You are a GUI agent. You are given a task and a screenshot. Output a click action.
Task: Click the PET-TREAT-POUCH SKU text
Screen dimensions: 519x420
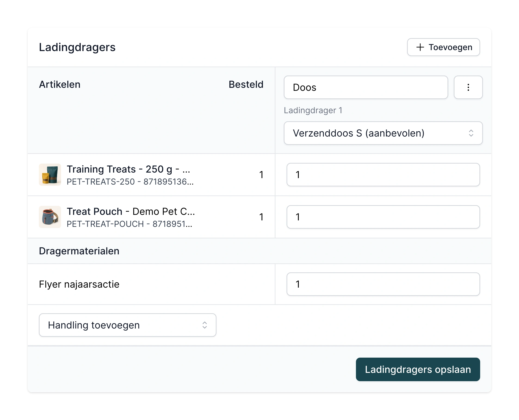(x=105, y=224)
